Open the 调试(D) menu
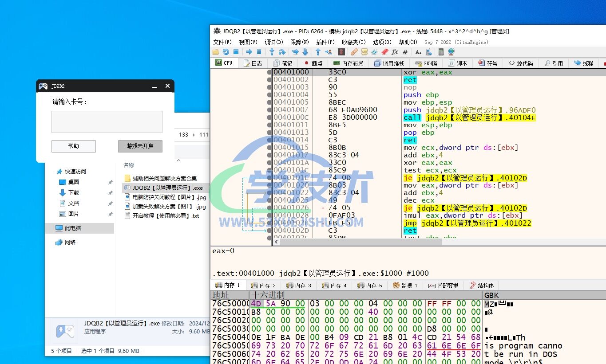The height and width of the screenshot is (364, 606). [273, 42]
